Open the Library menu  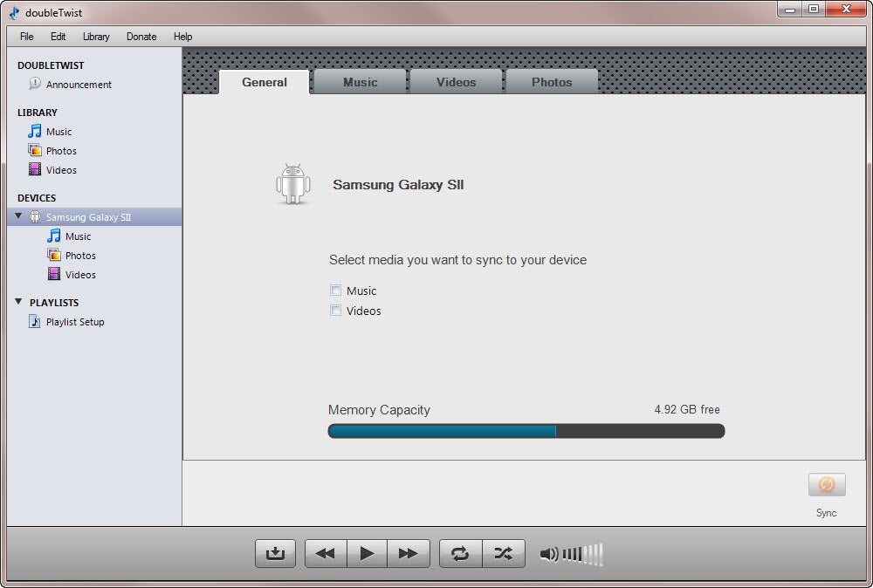pos(96,37)
